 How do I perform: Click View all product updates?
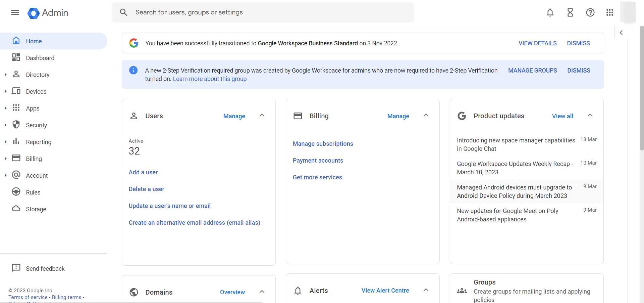tap(562, 116)
